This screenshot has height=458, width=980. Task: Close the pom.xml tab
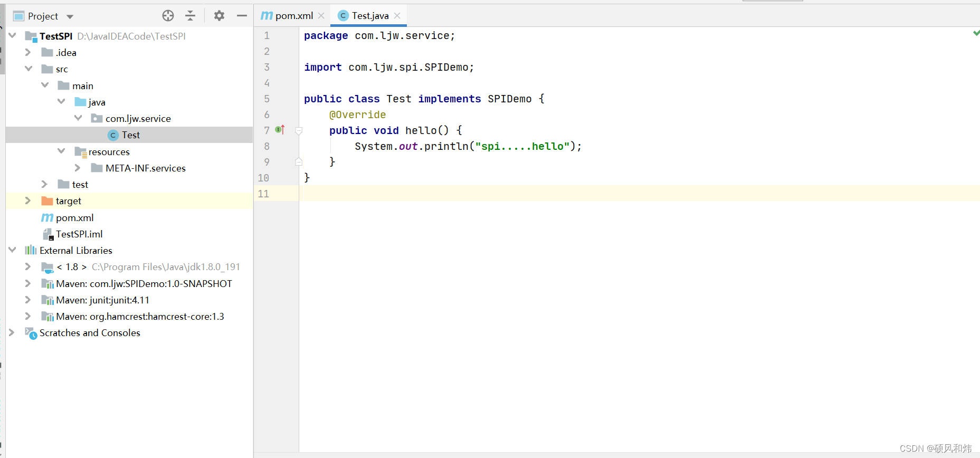point(321,16)
